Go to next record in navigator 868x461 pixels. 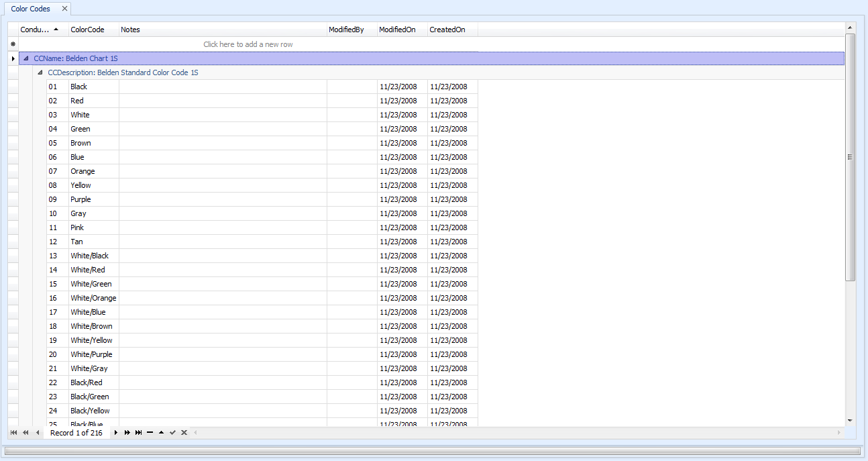(115, 433)
